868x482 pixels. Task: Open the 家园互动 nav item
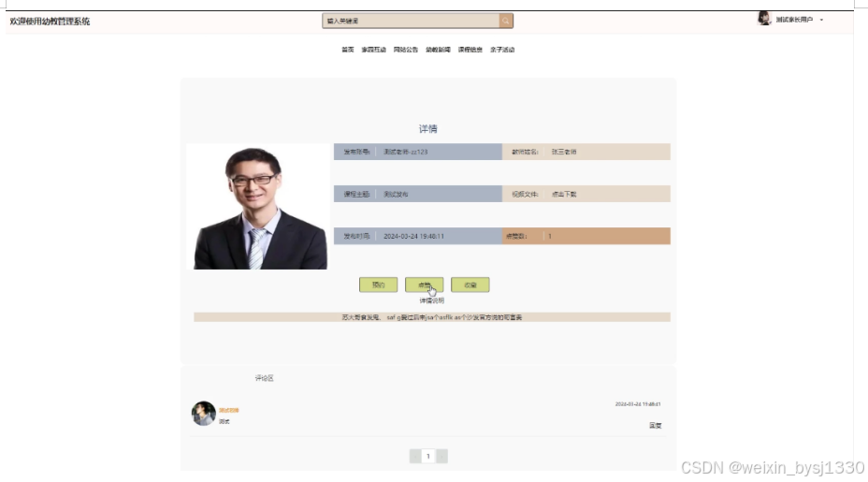pos(373,50)
